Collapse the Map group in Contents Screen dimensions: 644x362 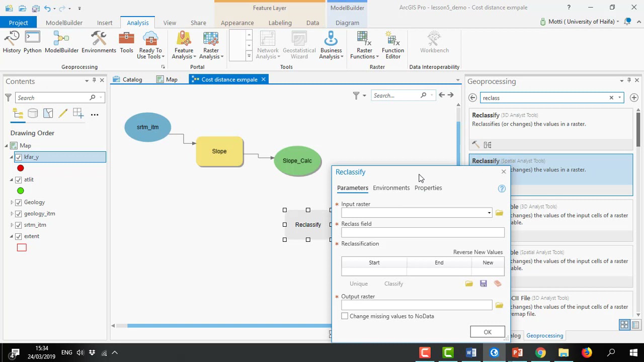[7, 146]
